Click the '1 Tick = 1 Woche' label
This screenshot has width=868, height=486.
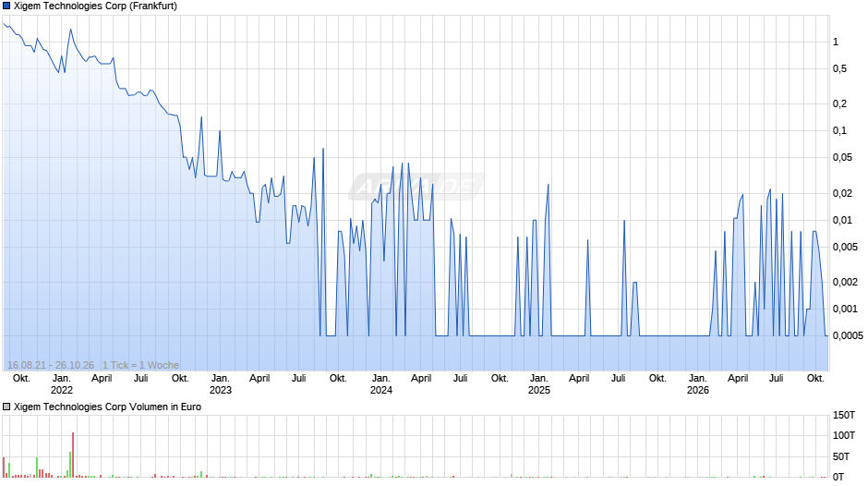click(140, 365)
